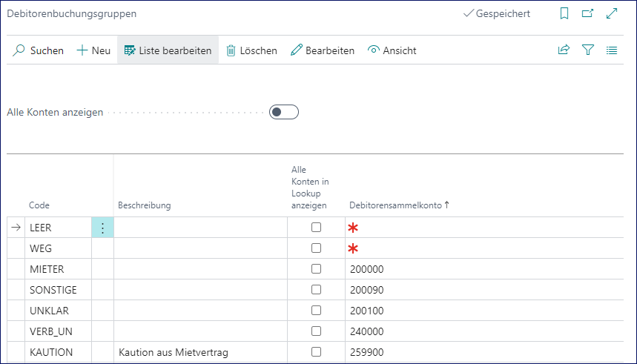Image resolution: width=637 pixels, height=364 pixels.
Task: Click the account value 200000
Action: click(367, 269)
